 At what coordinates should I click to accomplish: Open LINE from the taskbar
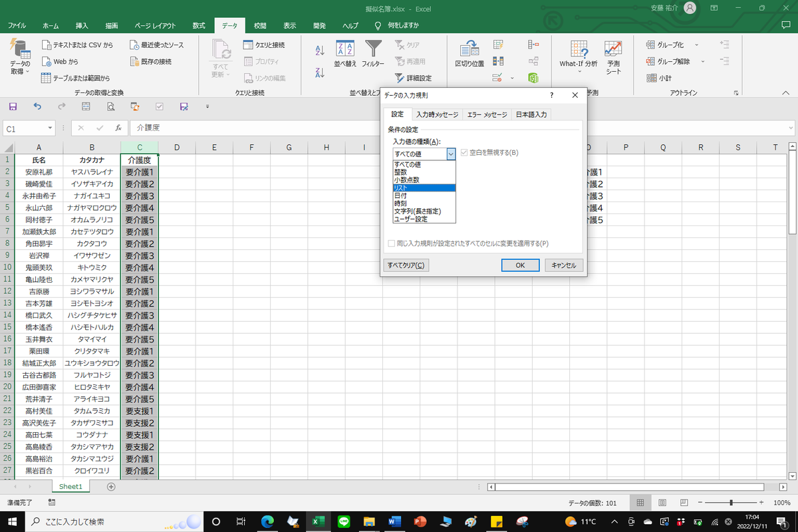point(344,521)
